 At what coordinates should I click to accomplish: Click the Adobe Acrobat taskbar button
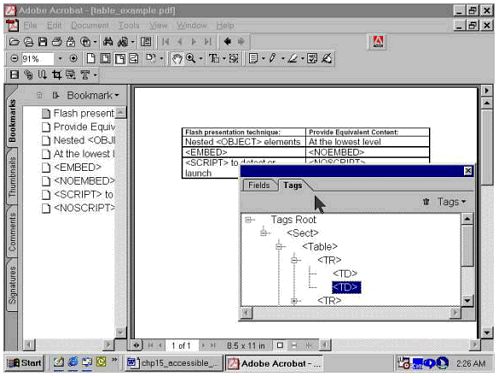(x=275, y=363)
